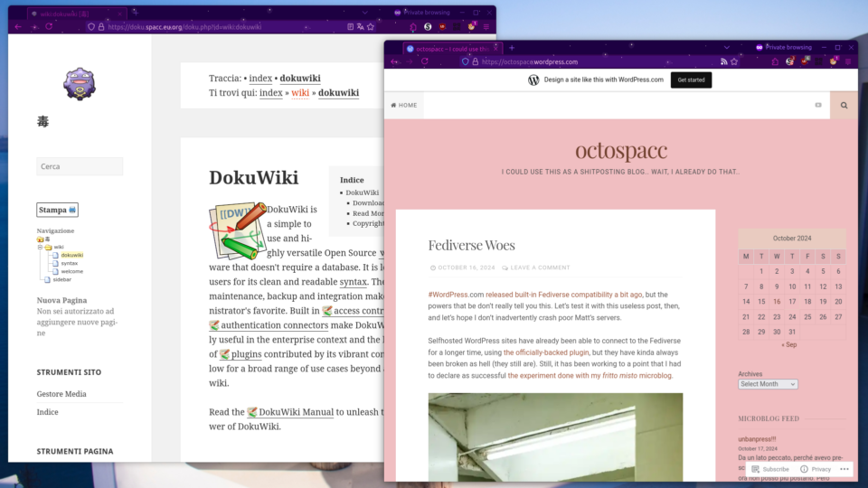Open the Fediverse Woes post title
Image resolution: width=868 pixels, height=488 pixels.
click(471, 245)
